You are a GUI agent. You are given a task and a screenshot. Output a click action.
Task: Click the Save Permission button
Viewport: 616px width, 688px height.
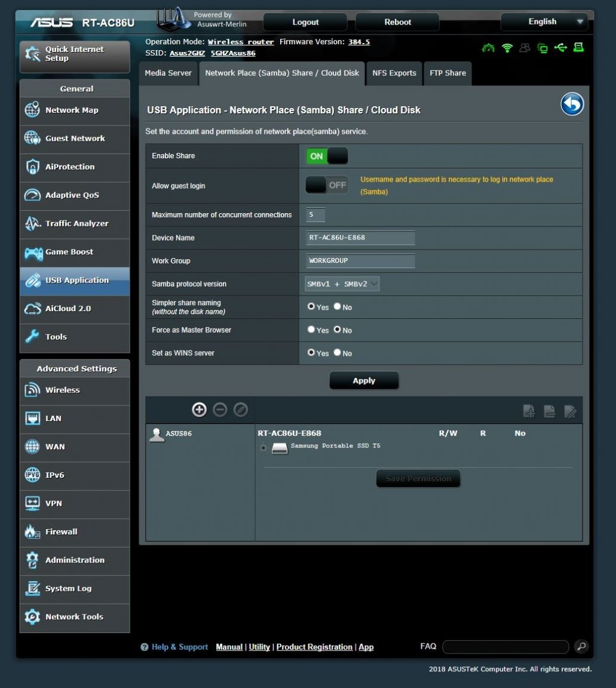[x=418, y=479]
